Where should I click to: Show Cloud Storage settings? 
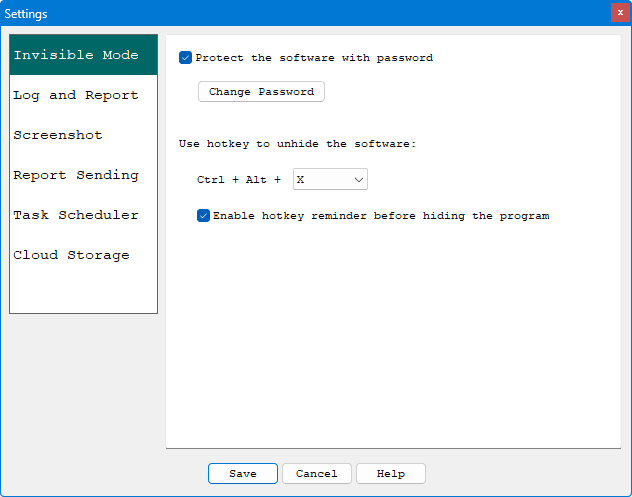pyautogui.click(x=83, y=255)
